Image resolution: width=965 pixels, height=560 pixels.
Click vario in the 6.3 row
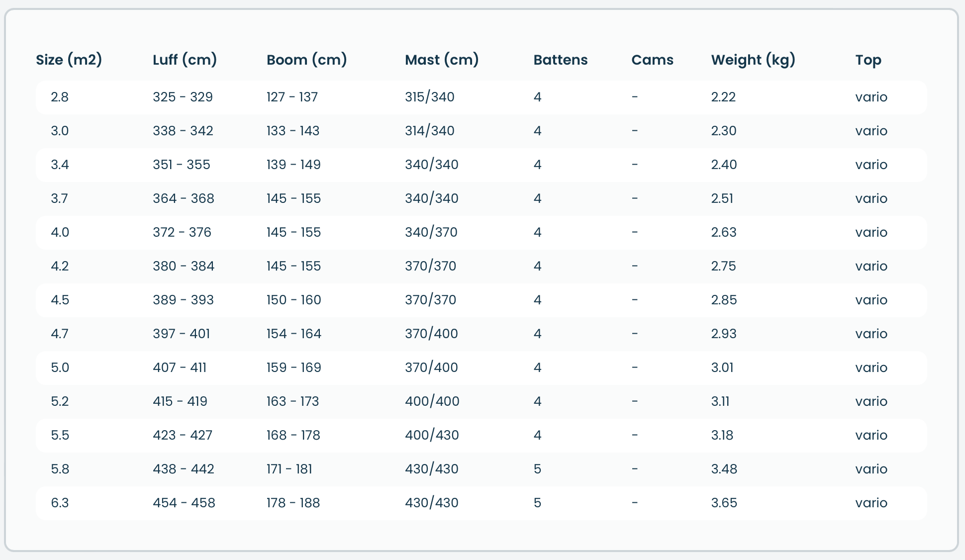(871, 503)
